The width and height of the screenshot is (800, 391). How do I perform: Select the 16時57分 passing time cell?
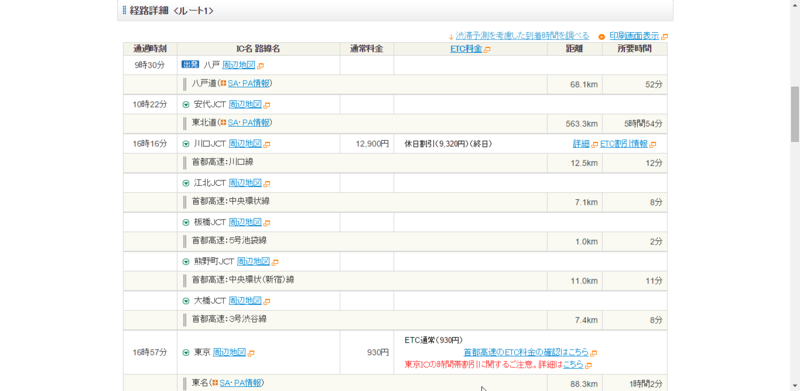[150, 352]
